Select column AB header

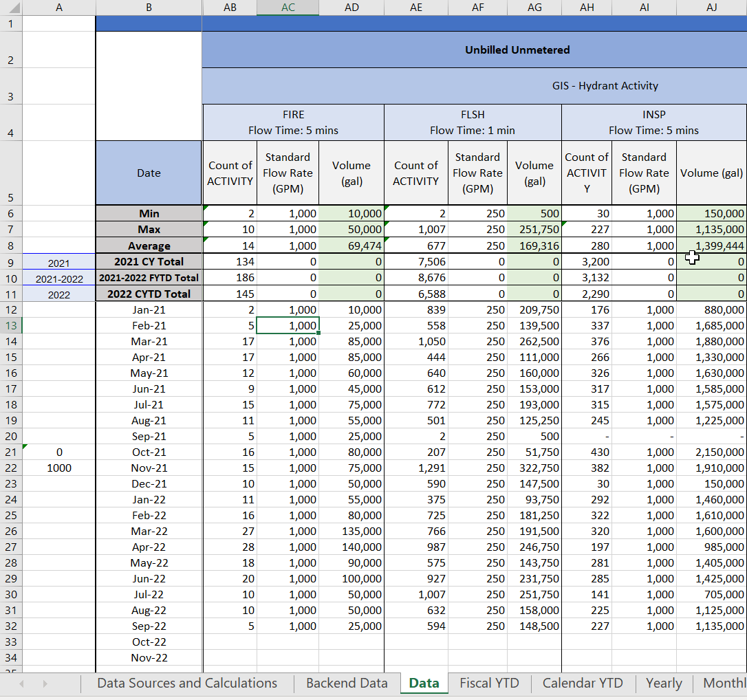pyautogui.click(x=230, y=7)
